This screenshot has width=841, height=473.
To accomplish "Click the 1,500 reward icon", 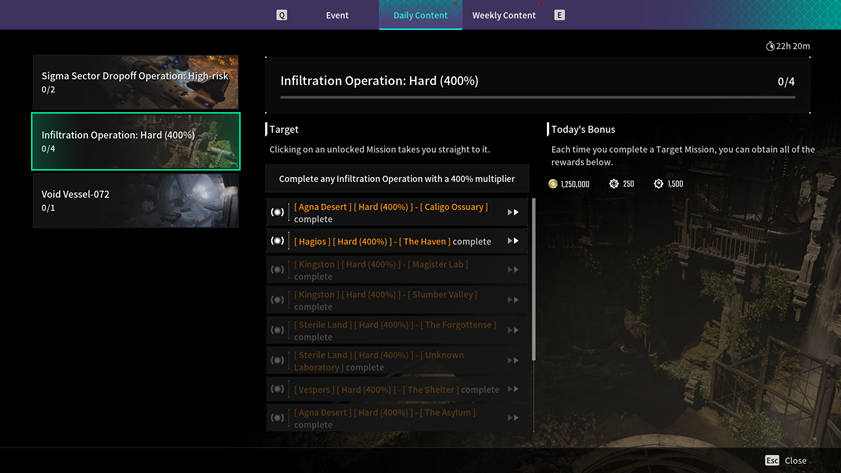I will coord(658,184).
